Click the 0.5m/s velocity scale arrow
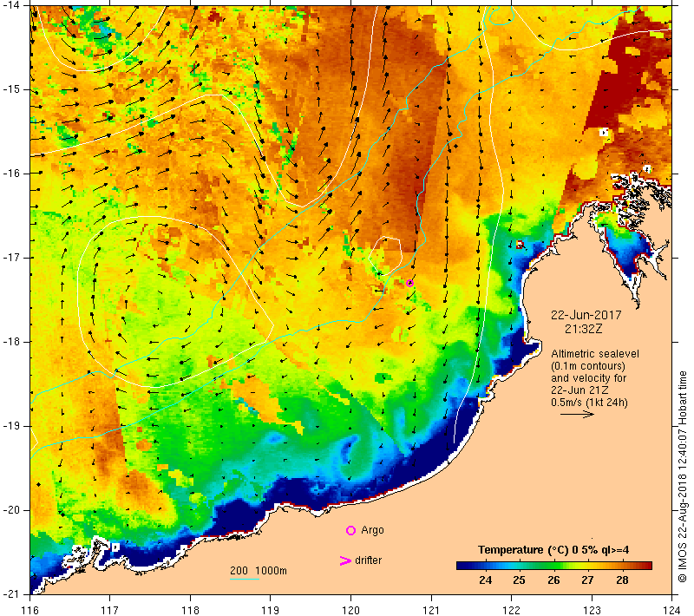694x616 pixels. click(x=577, y=414)
